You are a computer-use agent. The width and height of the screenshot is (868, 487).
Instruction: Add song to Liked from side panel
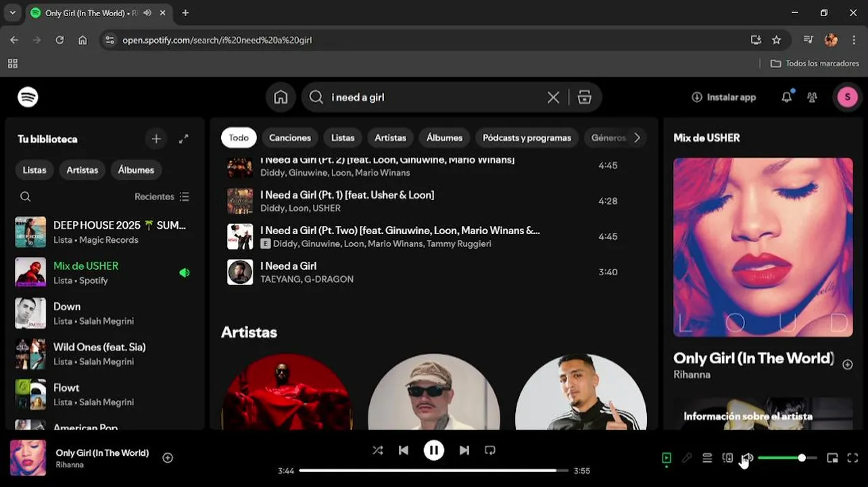[x=847, y=365]
